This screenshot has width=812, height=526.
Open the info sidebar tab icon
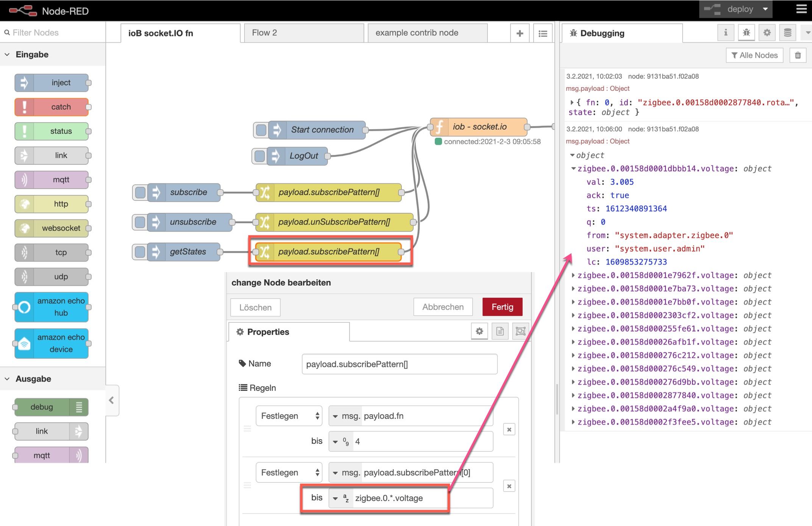(726, 33)
